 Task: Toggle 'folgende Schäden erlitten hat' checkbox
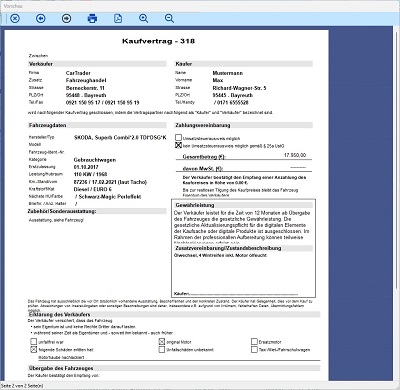tap(33, 349)
